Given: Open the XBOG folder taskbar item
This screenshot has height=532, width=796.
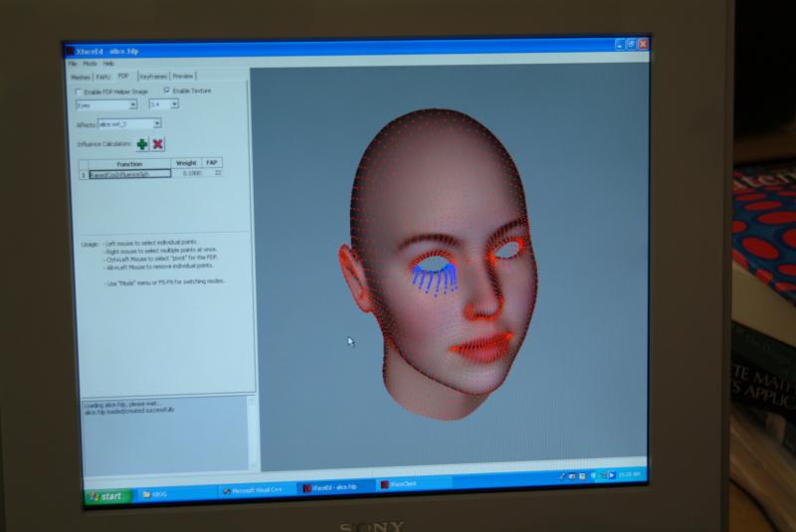Looking at the screenshot, I should click(159, 493).
